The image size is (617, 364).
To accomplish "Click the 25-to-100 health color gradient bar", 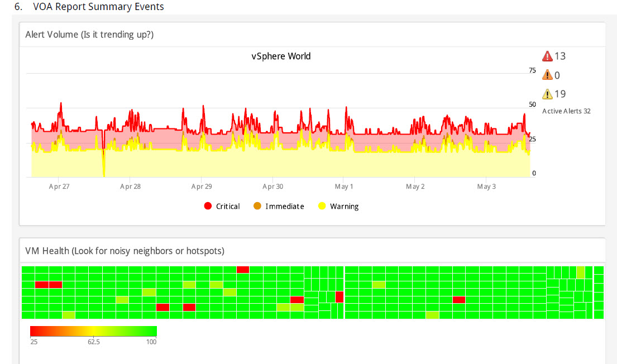I will coord(93,331).
